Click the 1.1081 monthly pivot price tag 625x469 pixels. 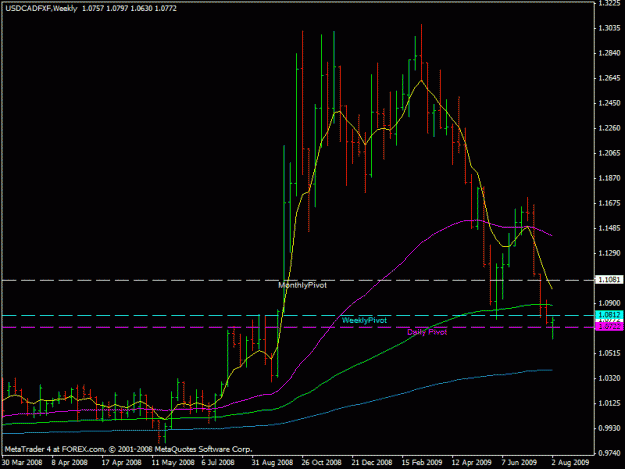(x=609, y=280)
